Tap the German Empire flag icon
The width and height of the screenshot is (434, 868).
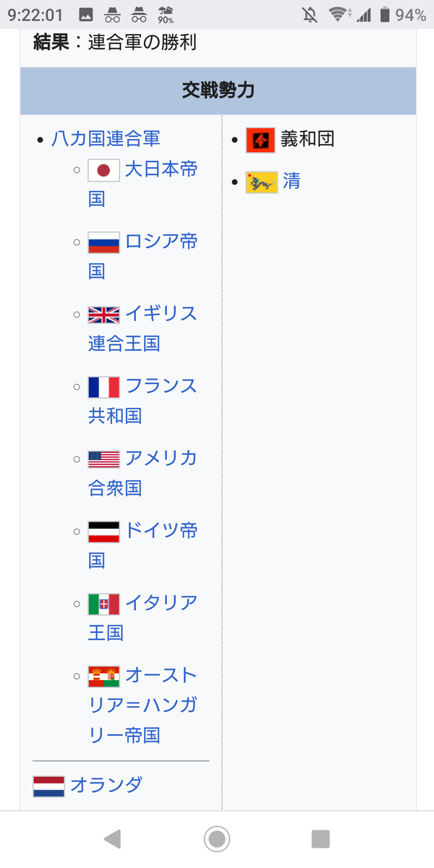click(103, 532)
